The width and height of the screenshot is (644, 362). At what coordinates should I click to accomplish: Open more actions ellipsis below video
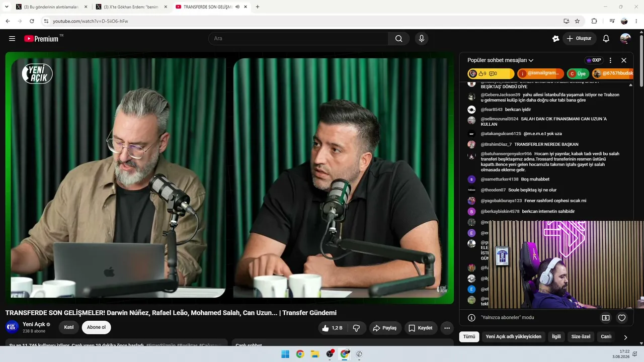pyautogui.click(x=447, y=328)
